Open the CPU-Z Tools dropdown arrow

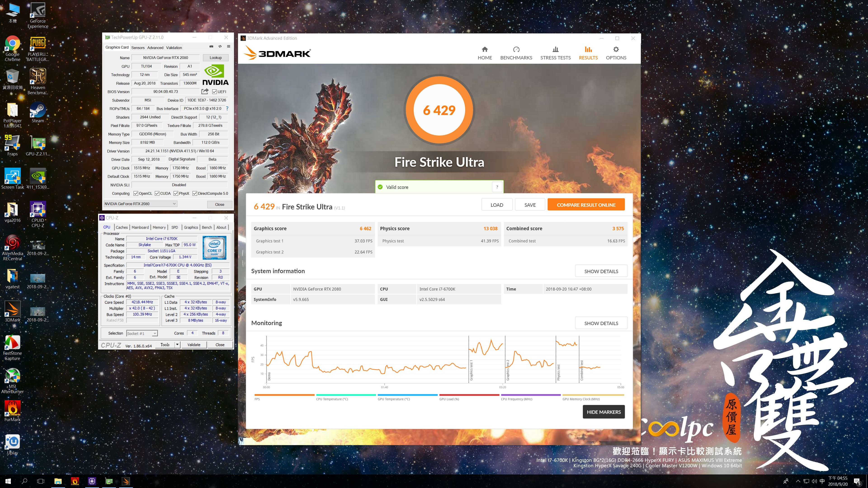177,345
